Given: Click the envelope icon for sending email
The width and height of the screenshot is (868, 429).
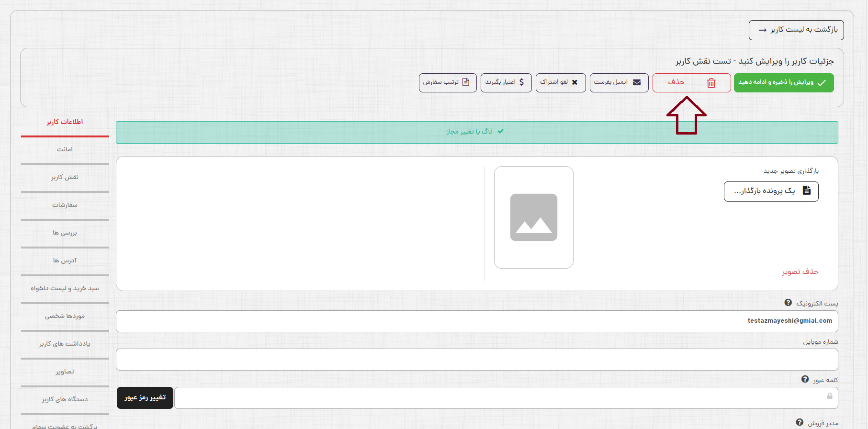Looking at the screenshot, I should pyautogui.click(x=637, y=82).
